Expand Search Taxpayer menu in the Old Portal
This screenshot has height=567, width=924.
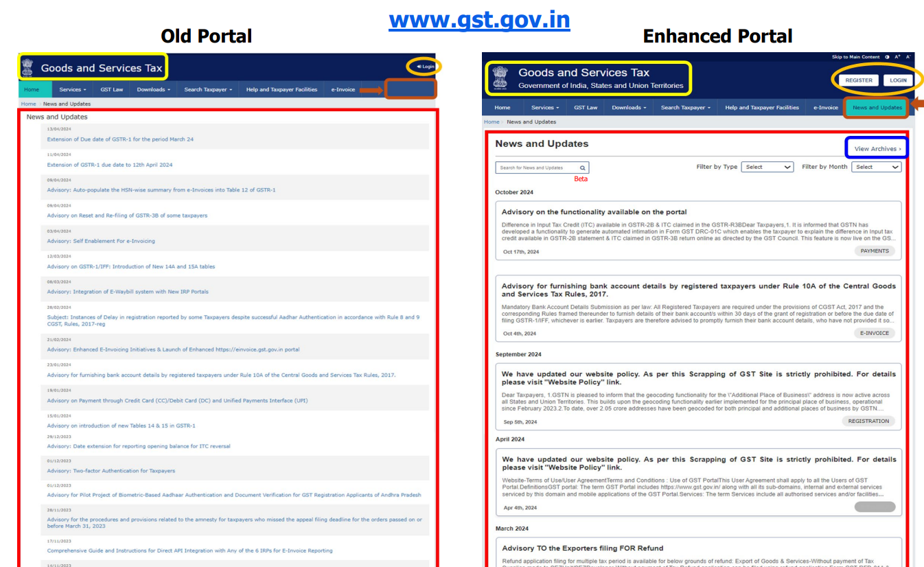tap(208, 89)
